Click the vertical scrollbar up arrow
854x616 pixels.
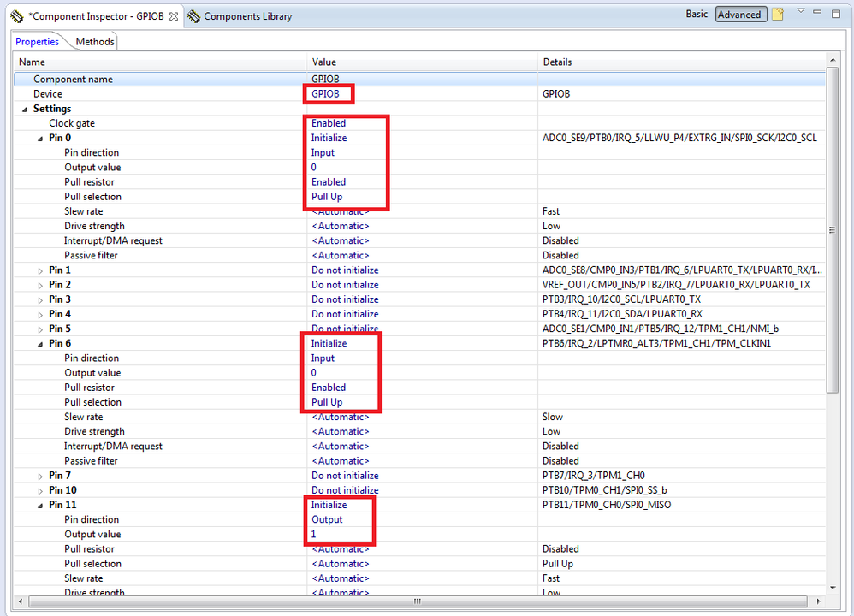click(x=833, y=59)
